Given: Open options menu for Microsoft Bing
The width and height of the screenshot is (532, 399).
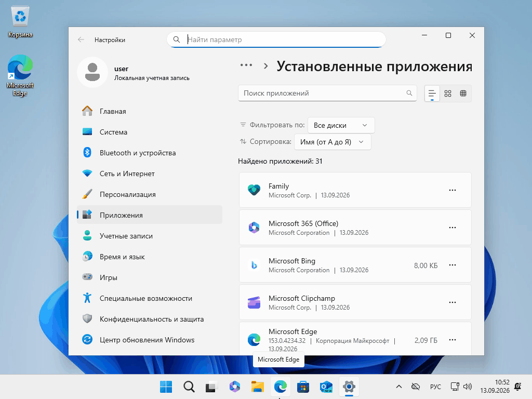Looking at the screenshot, I should click(453, 265).
